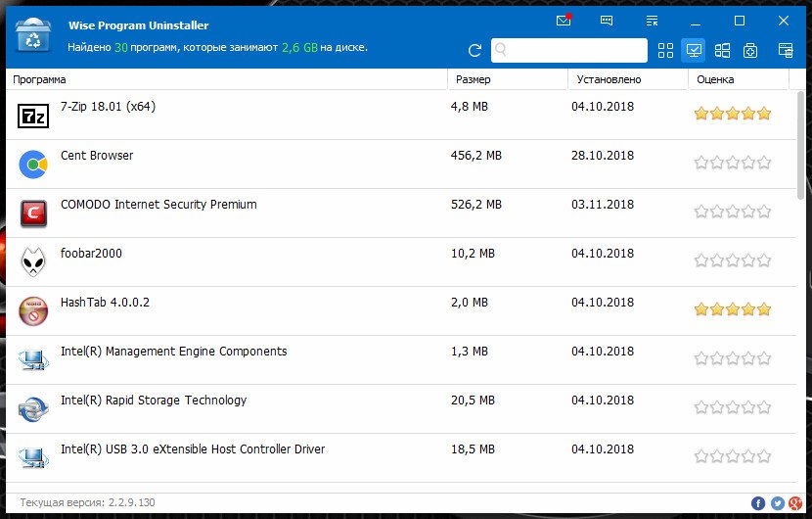Image resolution: width=812 pixels, height=519 pixels.
Task: Open the system components tool icon
Action: [x=750, y=50]
